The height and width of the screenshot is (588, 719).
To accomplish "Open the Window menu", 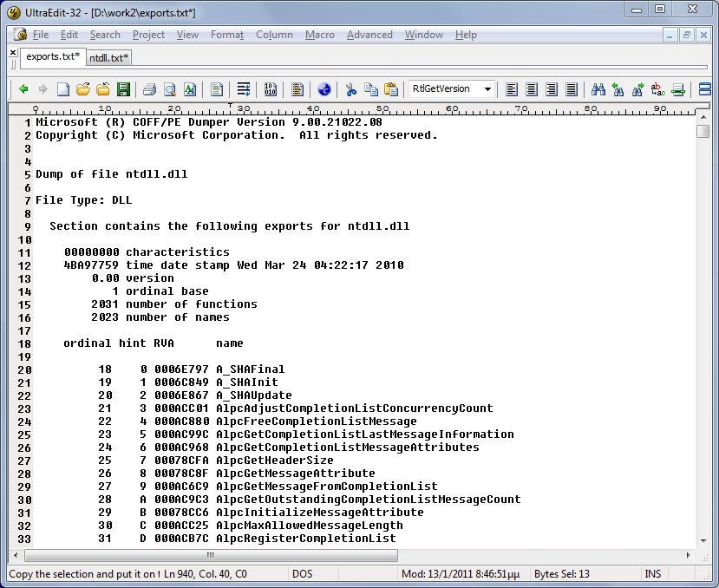I will coord(424,35).
